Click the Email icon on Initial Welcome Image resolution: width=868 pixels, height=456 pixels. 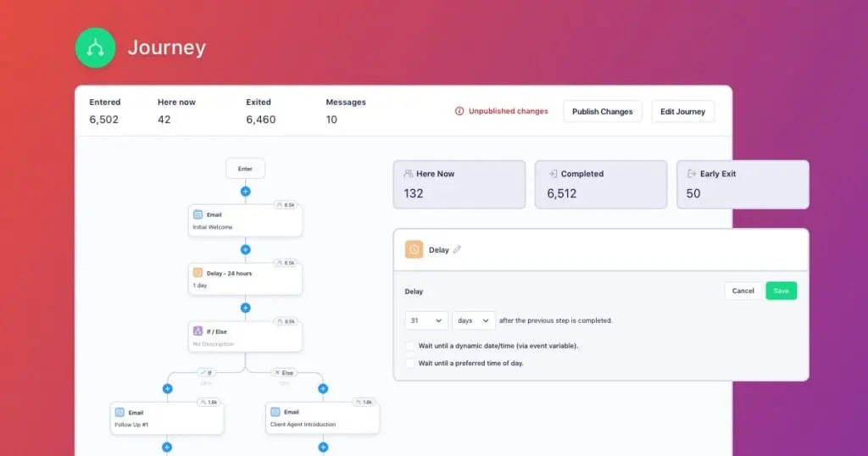[198, 214]
